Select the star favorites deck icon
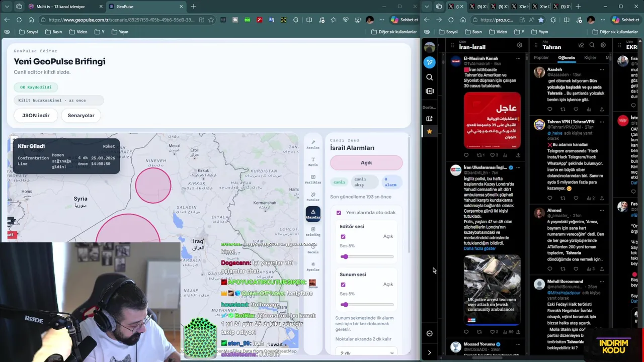 tap(429, 131)
